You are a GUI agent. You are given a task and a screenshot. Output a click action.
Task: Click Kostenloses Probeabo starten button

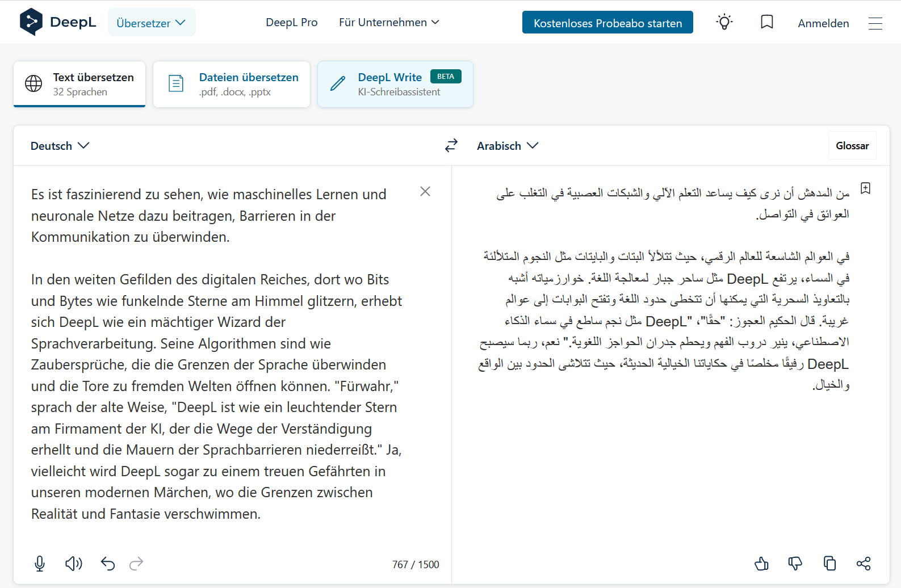coord(607,23)
